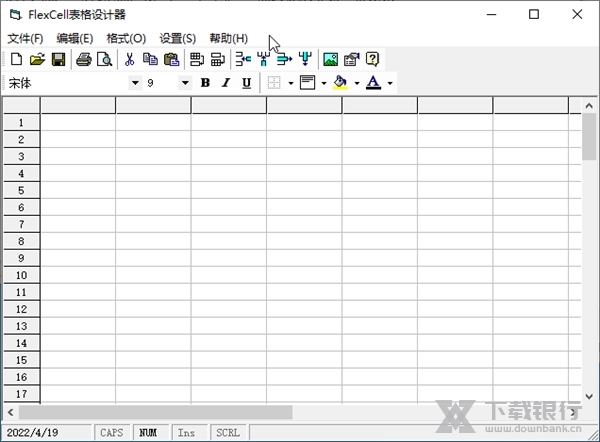Minimize the FlexCell window
The height and width of the screenshot is (442, 600).
coord(491,15)
